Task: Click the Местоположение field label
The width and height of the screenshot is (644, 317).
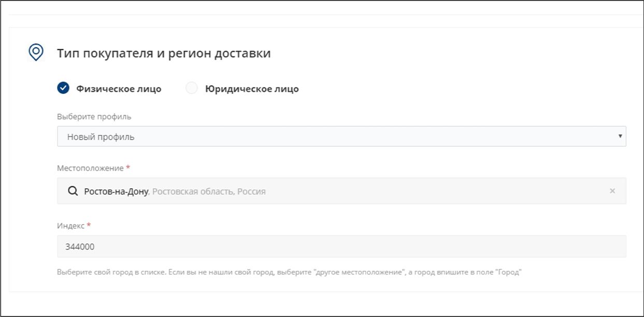Action: tap(90, 169)
